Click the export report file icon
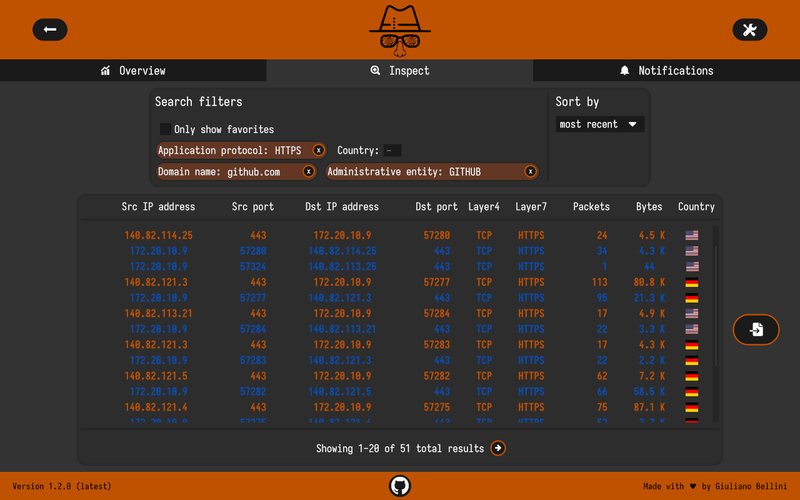Screen dimensions: 800x500 point(756,329)
